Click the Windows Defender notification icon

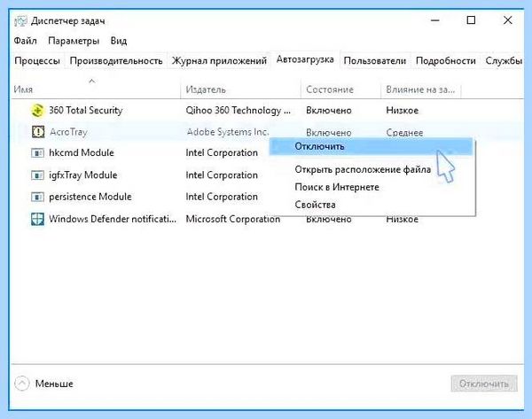37,219
